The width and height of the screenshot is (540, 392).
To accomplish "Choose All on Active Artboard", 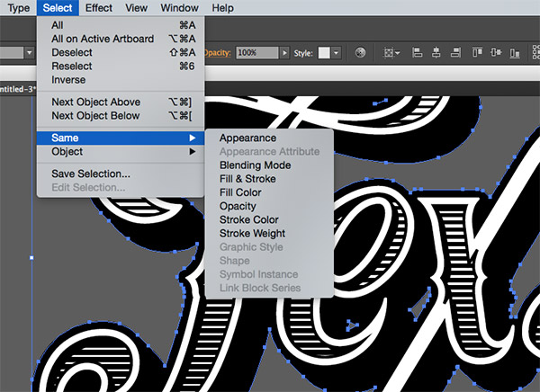I will 121,39.
